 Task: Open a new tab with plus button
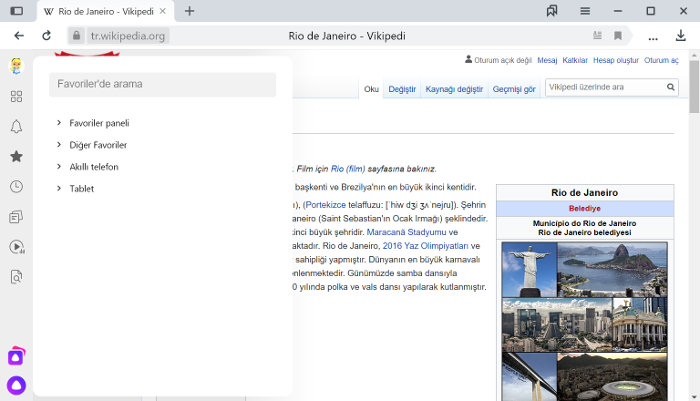189,11
